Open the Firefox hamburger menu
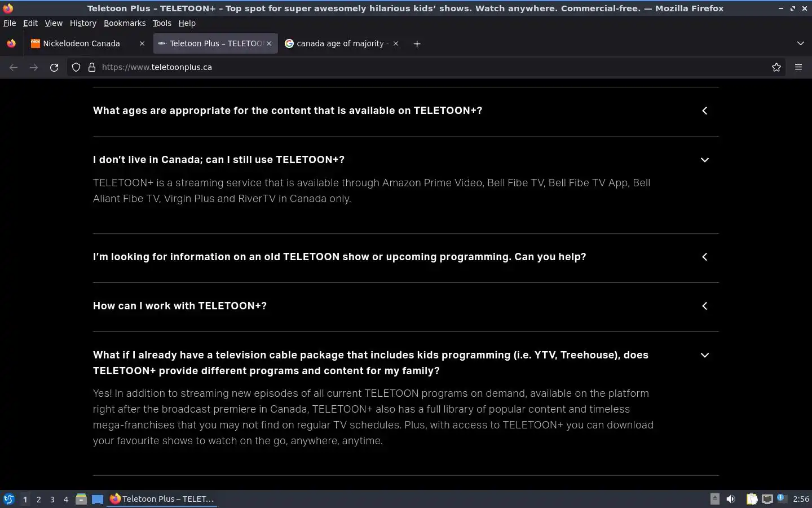Image resolution: width=812 pixels, height=508 pixels. (x=798, y=67)
